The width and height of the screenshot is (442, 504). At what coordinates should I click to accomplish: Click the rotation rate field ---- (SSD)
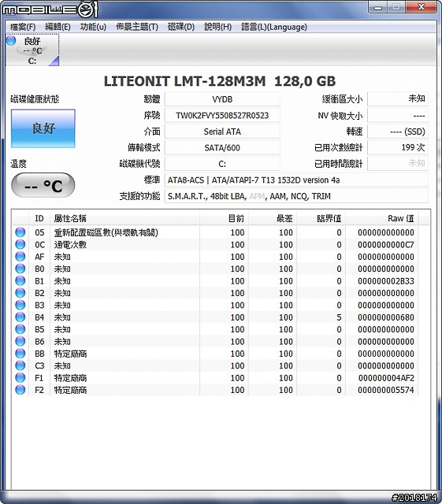point(398,132)
